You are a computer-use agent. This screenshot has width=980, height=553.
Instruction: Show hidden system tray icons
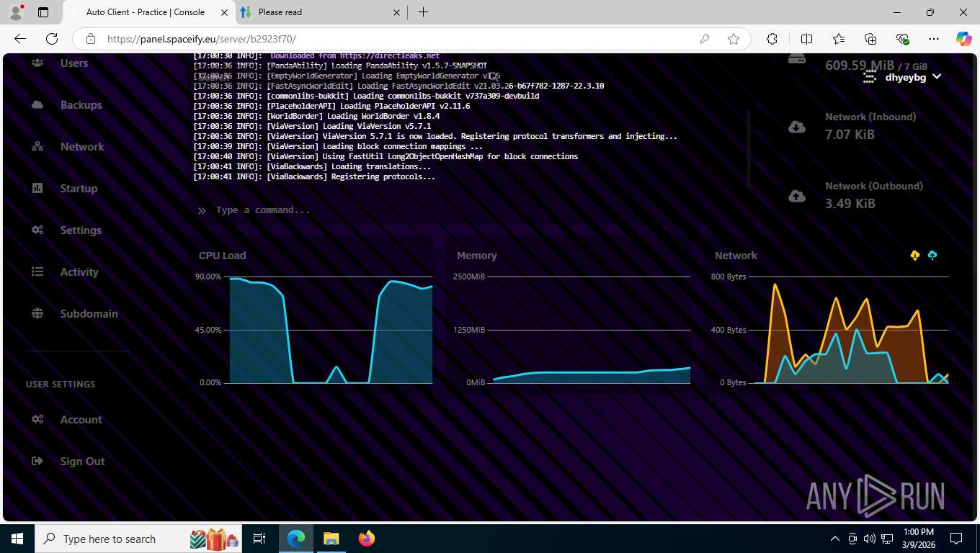coord(835,539)
